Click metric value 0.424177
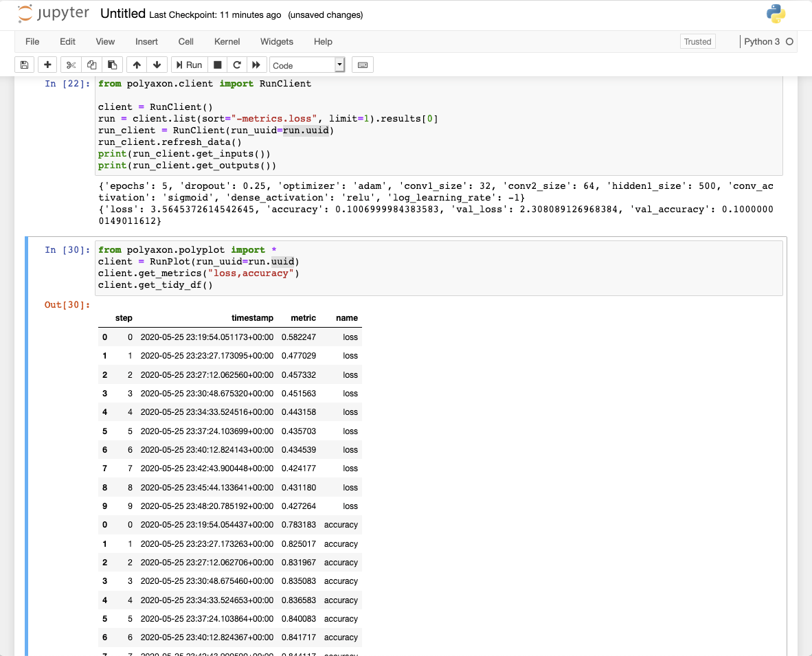Image resolution: width=812 pixels, height=656 pixels. point(299,468)
